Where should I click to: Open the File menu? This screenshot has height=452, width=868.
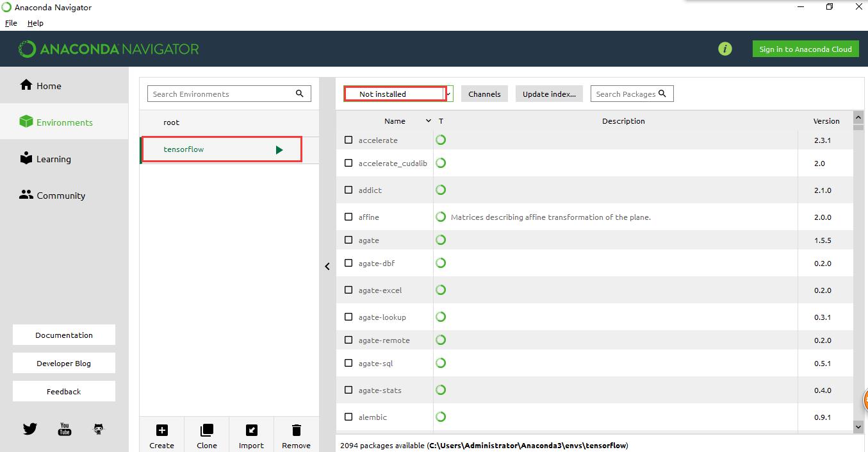[x=11, y=22]
